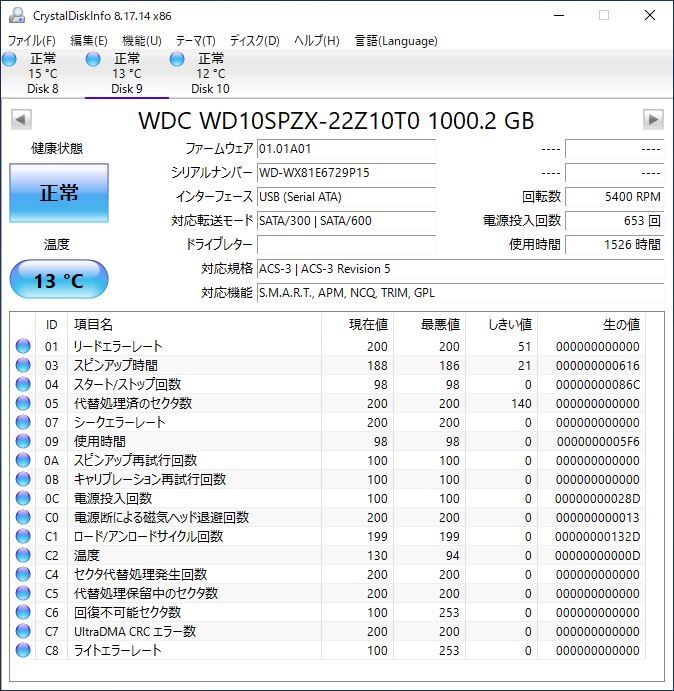Click status orb for ID C6 row
Image resolution: width=674 pixels, height=691 pixels.
(23, 613)
